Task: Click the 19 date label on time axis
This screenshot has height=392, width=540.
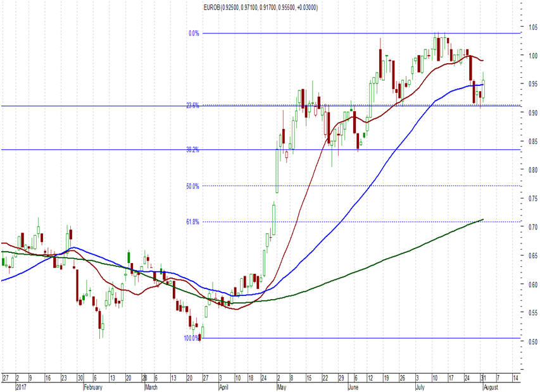Action: point(386,378)
